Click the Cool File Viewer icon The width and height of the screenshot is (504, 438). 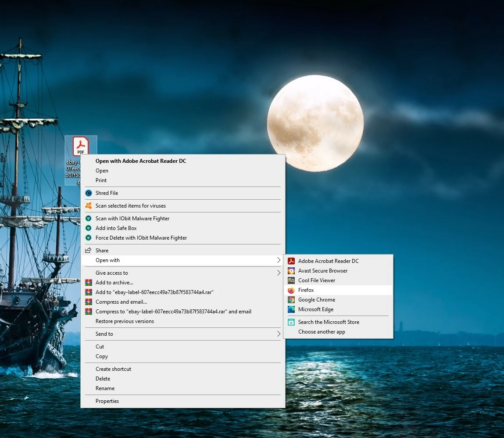click(291, 280)
